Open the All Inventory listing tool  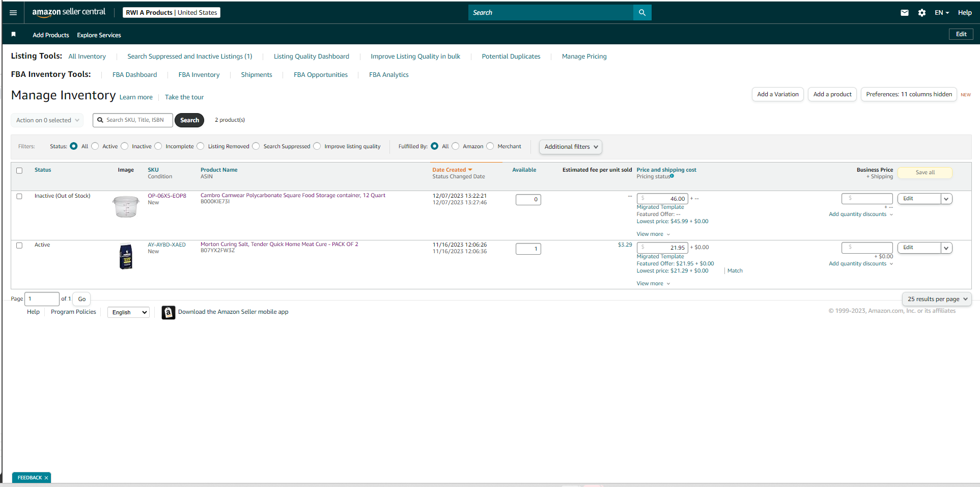tap(87, 57)
